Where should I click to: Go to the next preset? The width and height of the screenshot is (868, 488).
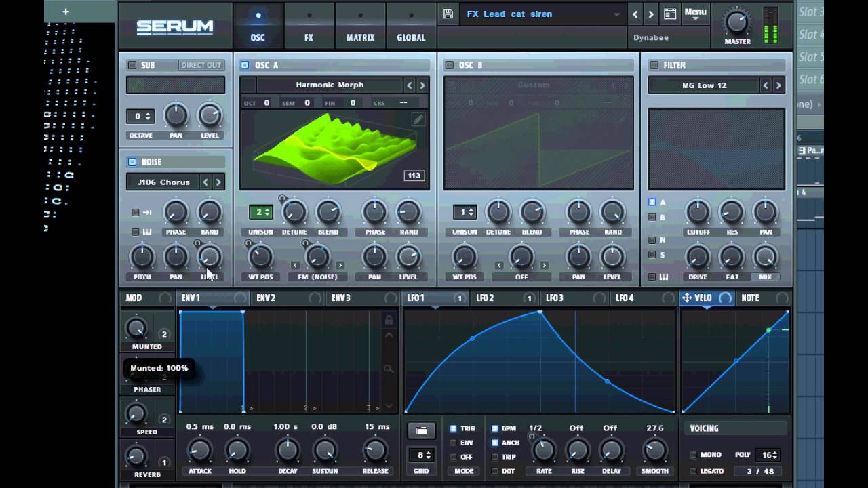tap(651, 14)
